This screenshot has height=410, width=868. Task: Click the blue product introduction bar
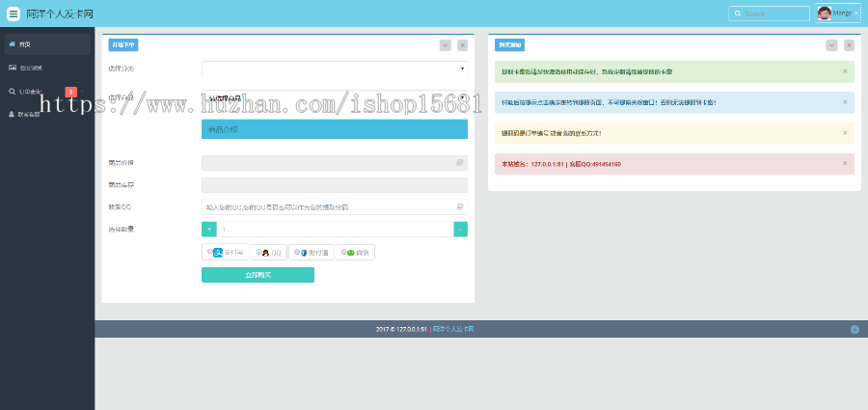(335, 129)
